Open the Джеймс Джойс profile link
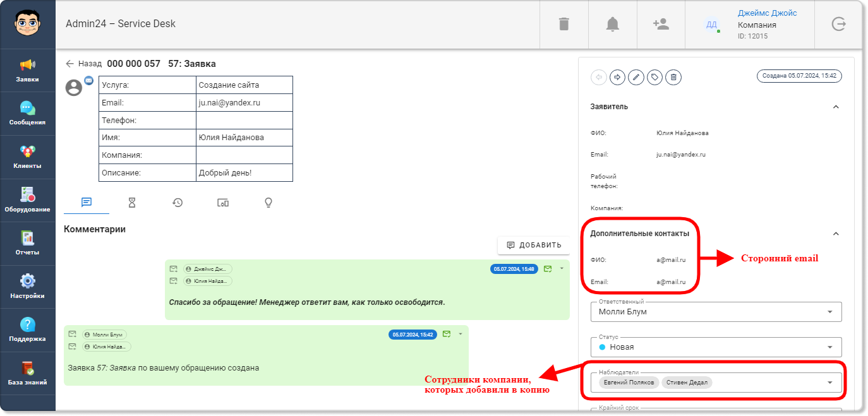 click(767, 13)
